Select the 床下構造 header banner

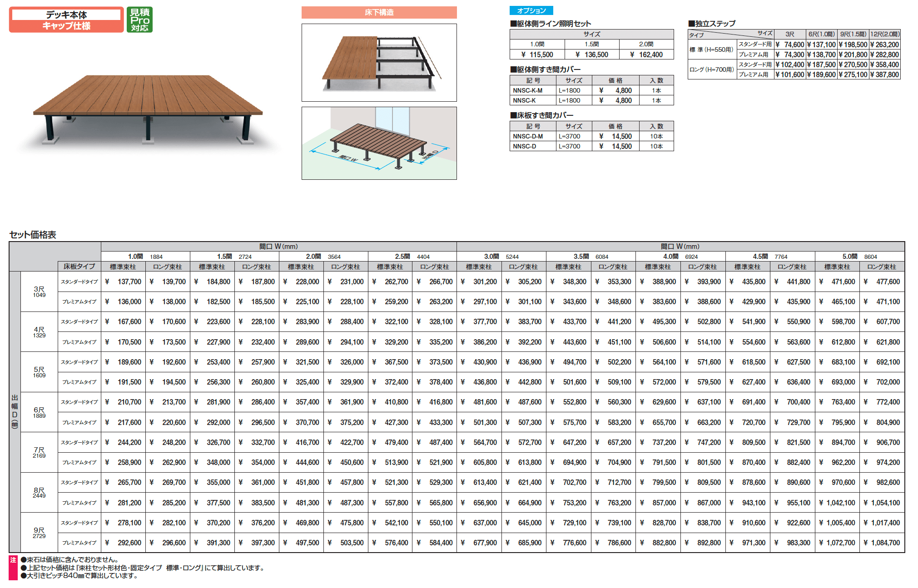[379, 12]
